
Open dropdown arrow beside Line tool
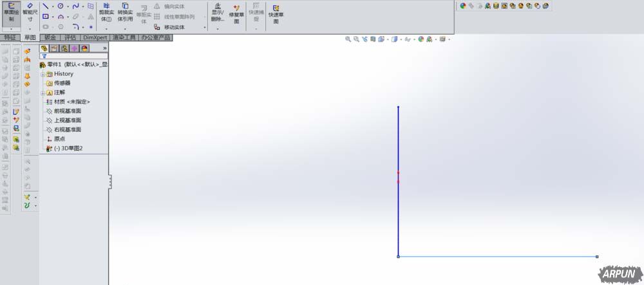(53, 6)
